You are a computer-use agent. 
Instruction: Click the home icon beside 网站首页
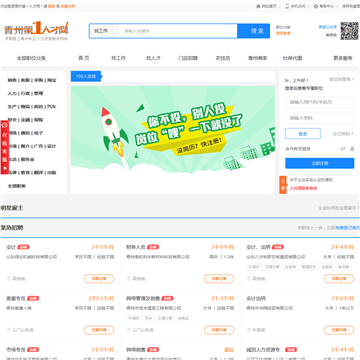tap(258, 6)
